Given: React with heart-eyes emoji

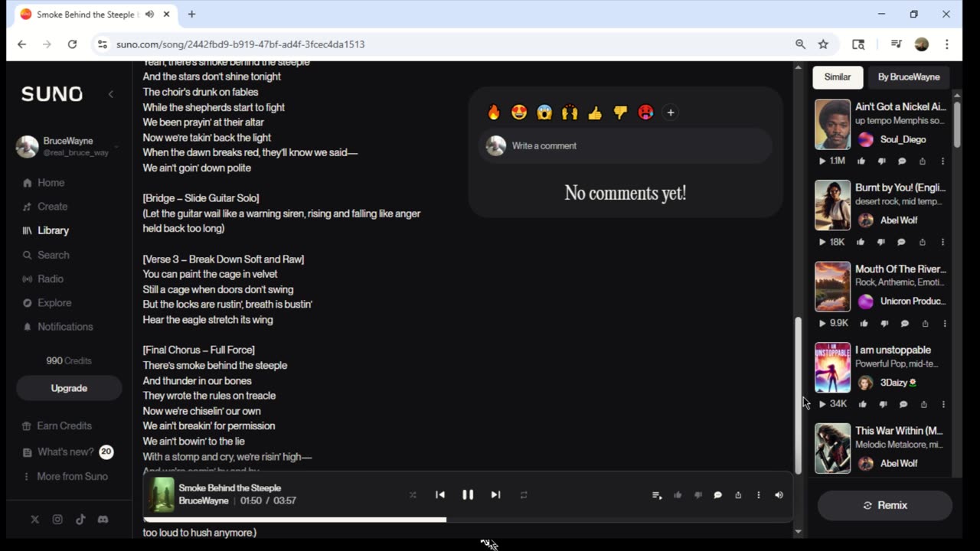Looking at the screenshot, I should tap(519, 112).
